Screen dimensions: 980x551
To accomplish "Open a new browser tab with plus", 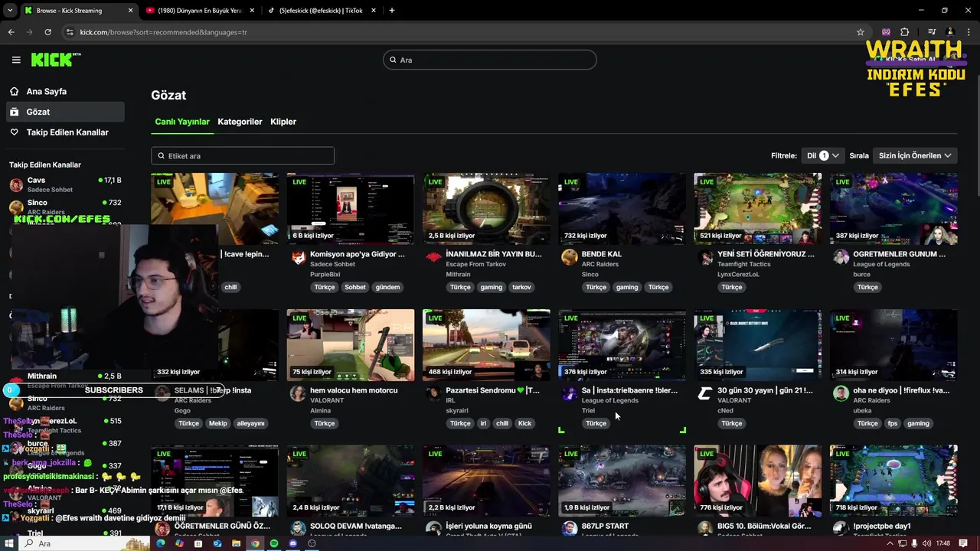I will [x=392, y=11].
